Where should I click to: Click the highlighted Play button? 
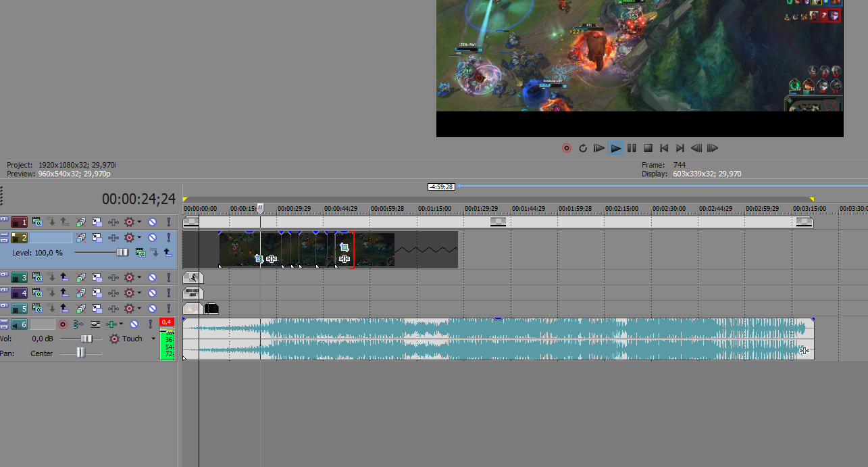point(615,148)
